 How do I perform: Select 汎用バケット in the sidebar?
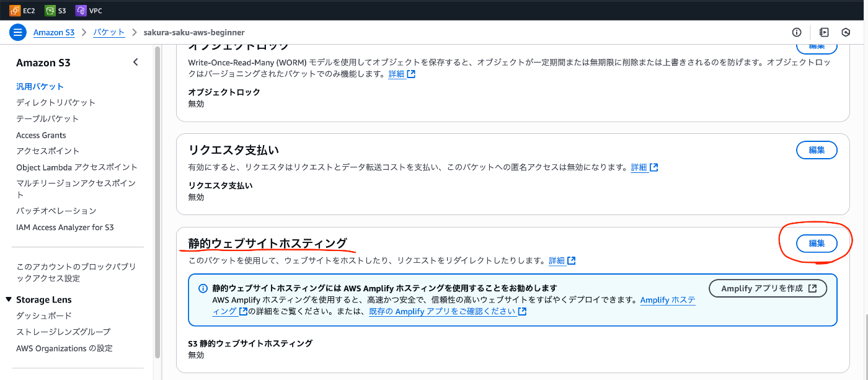click(x=40, y=86)
